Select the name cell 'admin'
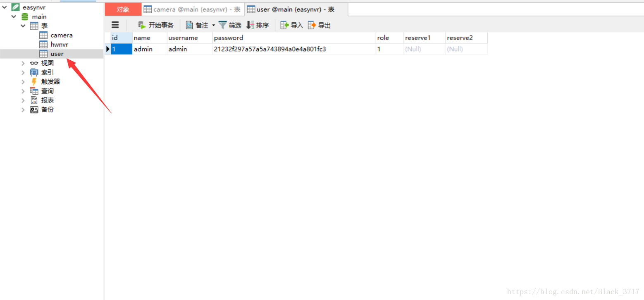Viewport: 644px width, 300px height. pyautogui.click(x=150, y=49)
